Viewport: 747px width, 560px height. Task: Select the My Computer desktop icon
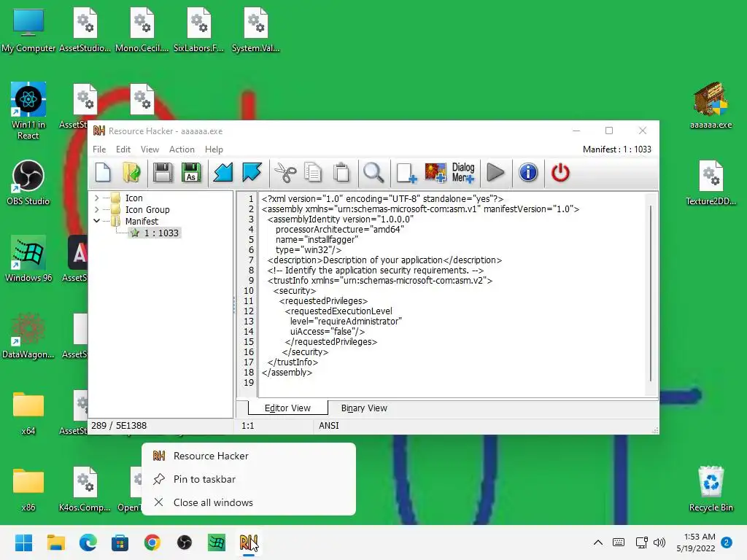[28, 30]
